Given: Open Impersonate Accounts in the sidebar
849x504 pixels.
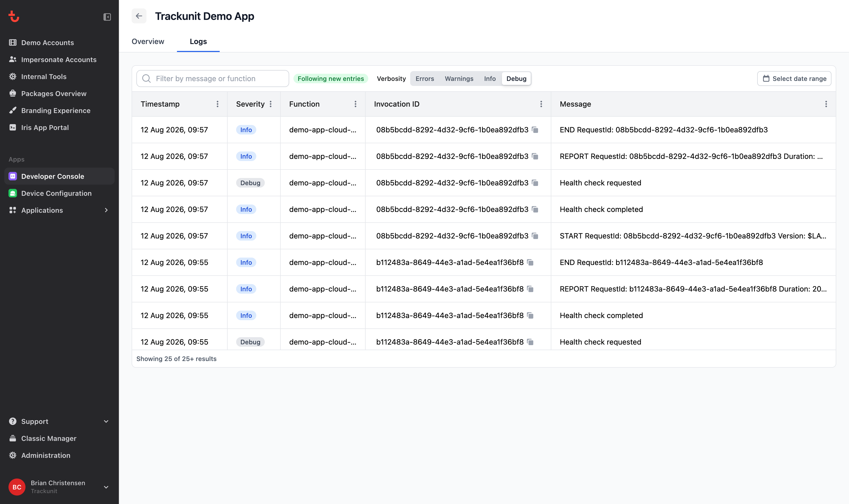Looking at the screenshot, I should [x=59, y=59].
